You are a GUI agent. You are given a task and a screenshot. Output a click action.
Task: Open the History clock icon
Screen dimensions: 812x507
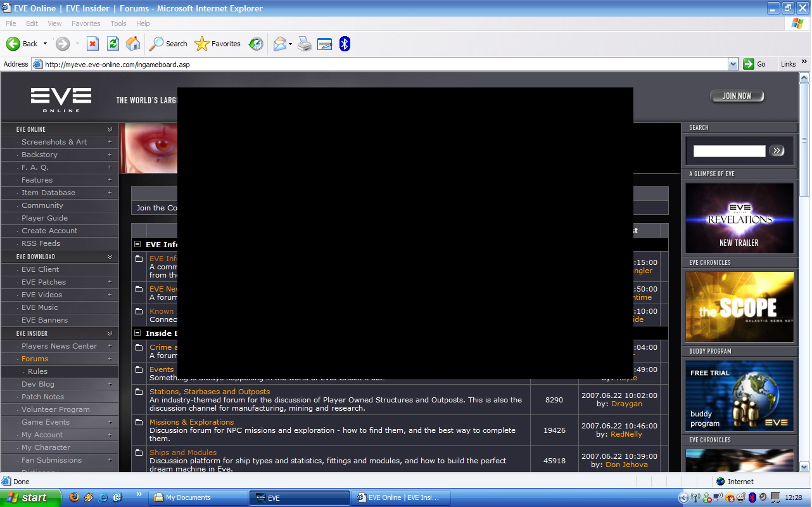pos(256,44)
